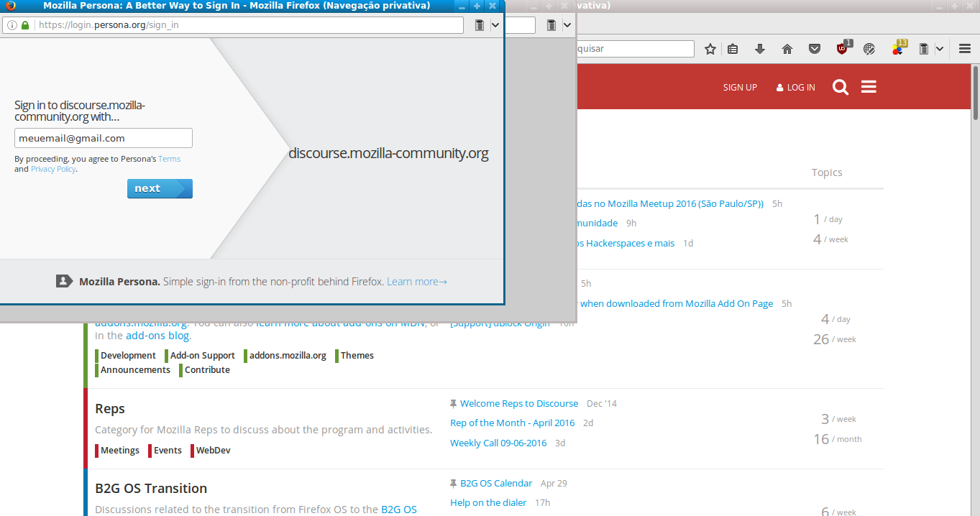Open the uBlock Origin shield icon
This screenshot has height=516, width=980.
[x=843, y=48]
